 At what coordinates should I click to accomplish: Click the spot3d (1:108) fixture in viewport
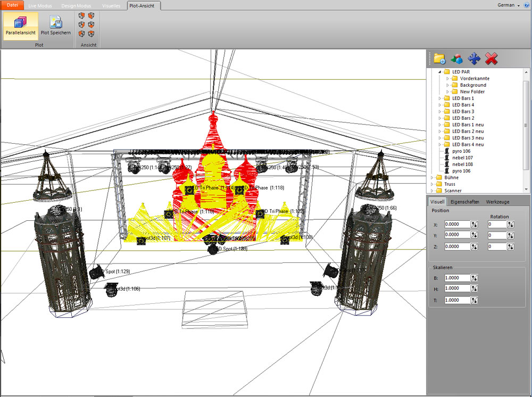pos(285,240)
